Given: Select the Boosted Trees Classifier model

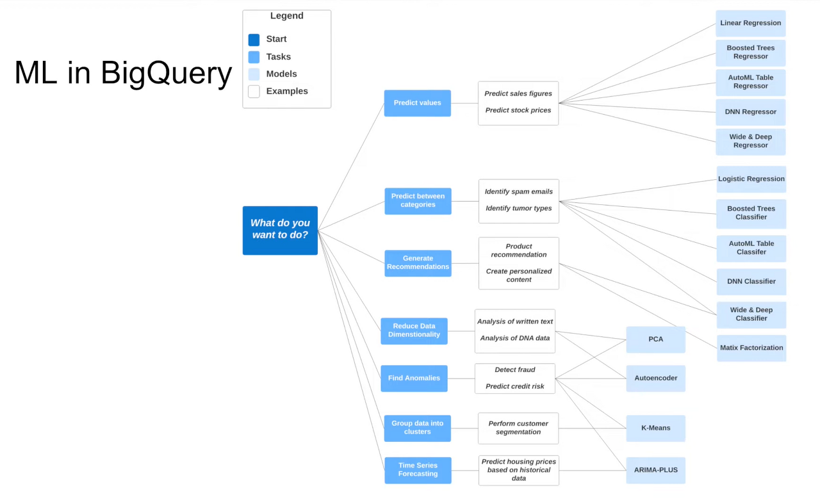Looking at the screenshot, I should coord(751,213).
